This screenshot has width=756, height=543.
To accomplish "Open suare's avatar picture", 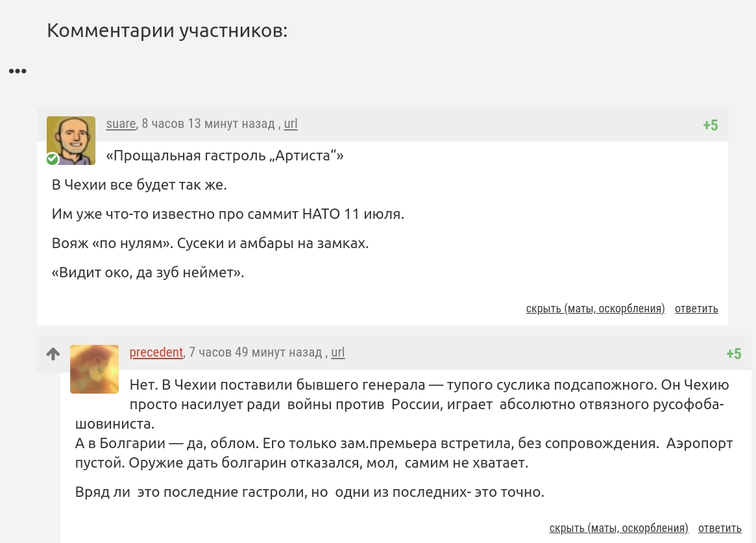I will click(71, 139).
